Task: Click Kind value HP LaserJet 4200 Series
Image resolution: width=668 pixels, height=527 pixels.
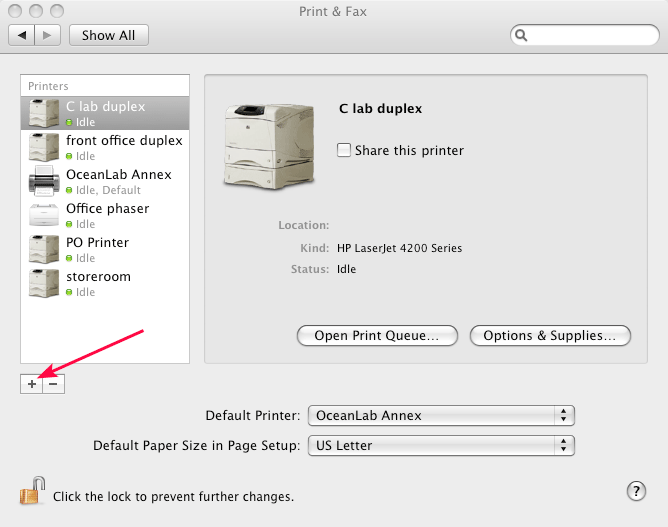Action: 399,248
